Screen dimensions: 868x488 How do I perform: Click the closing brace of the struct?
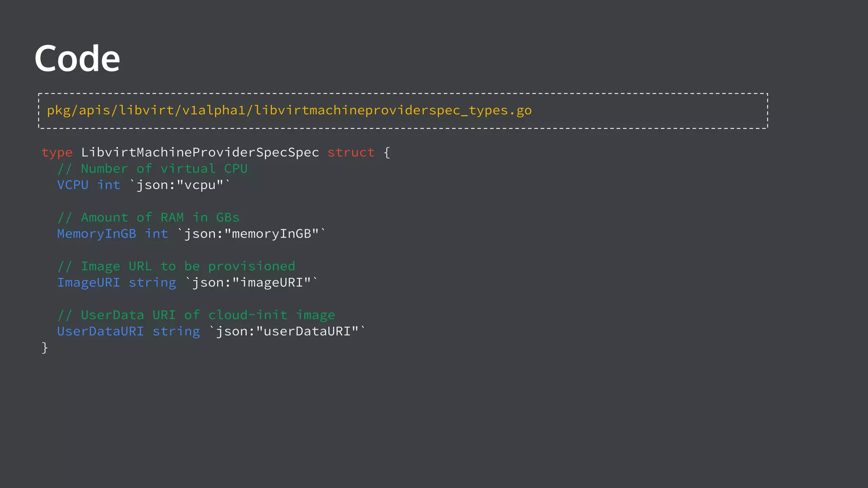pos(45,348)
